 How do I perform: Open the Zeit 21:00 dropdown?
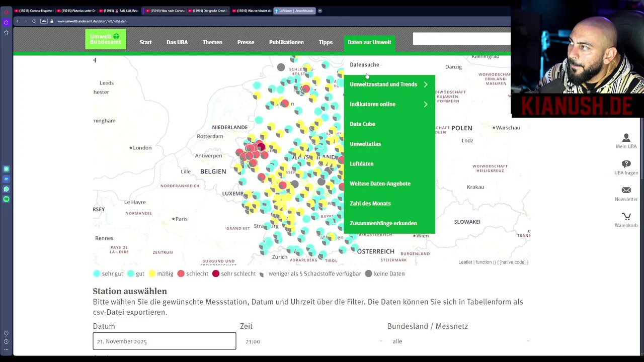(x=313, y=341)
